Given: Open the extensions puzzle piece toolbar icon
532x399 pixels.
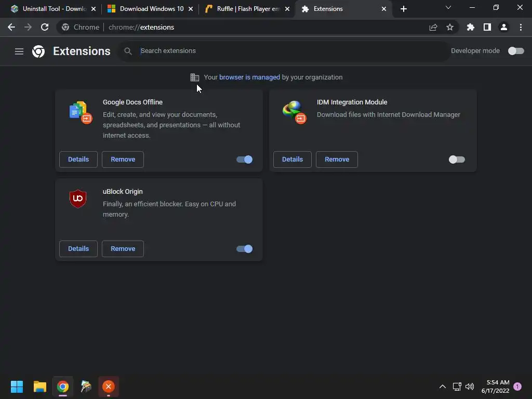Looking at the screenshot, I should coord(470,27).
